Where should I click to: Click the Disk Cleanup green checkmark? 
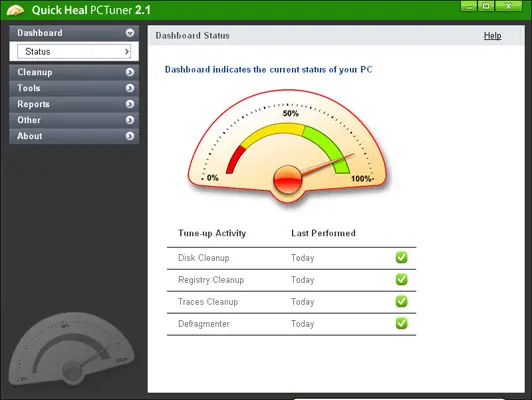click(401, 258)
